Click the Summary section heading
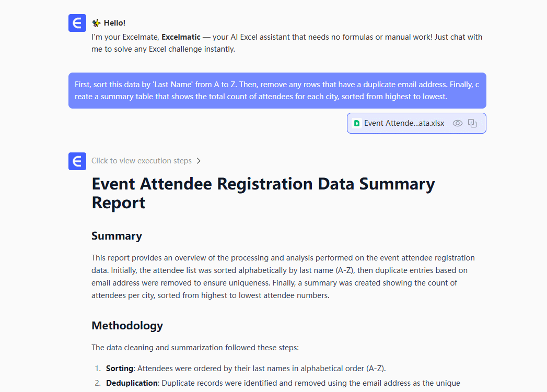Image resolution: width=547 pixels, height=392 pixels. pos(117,236)
